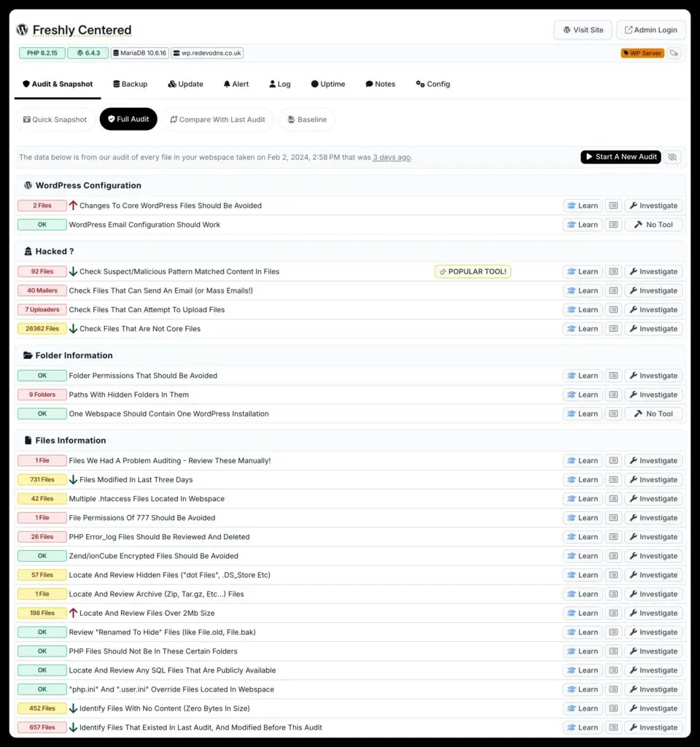Toggle the hide-data eye icon beside Start A New Audit
Screen dimensions: 700x747
tap(672, 156)
